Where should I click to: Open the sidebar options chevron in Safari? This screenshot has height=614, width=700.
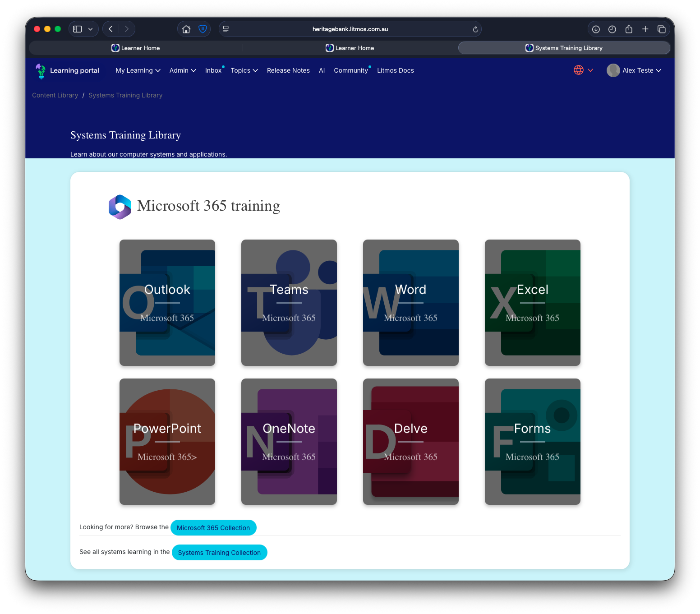pyautogui.click(x=91, y=29)
